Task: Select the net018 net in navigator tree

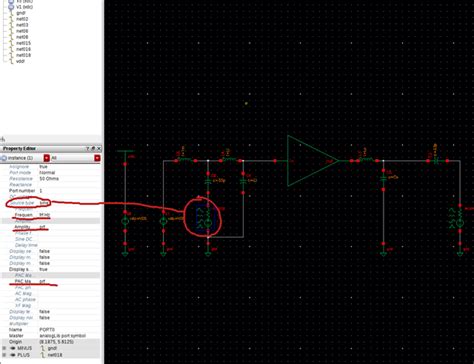Action: point(23,55)
